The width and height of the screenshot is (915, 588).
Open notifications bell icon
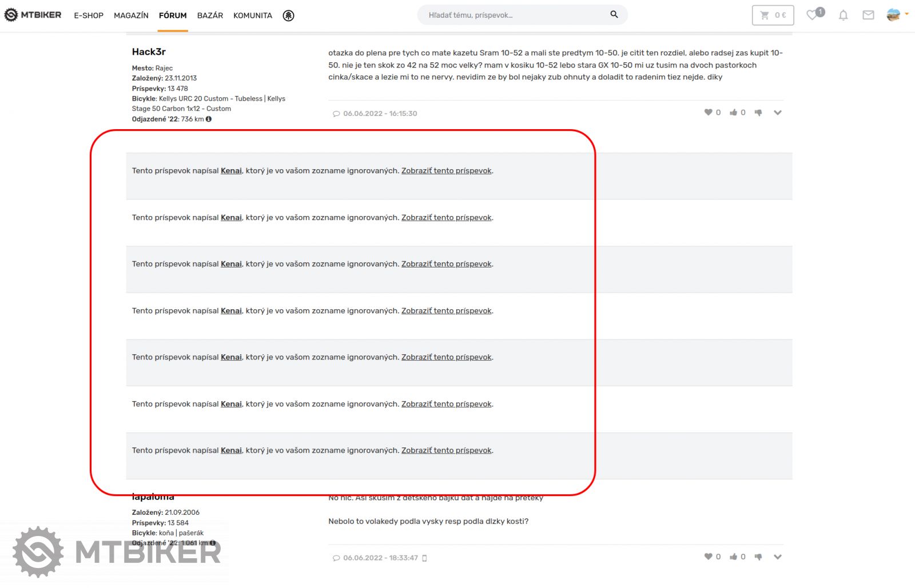pyautogui.click(x=843, y=15)
